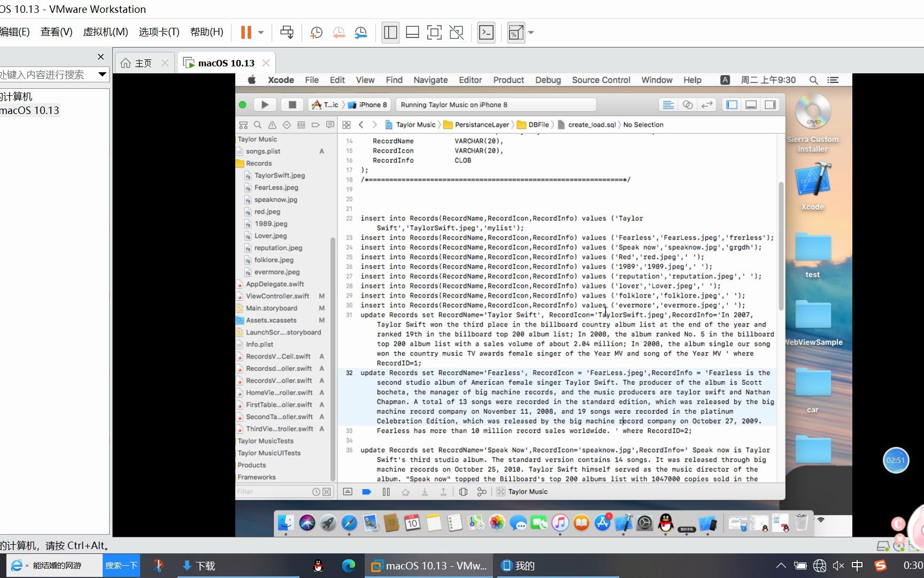Toggle source-control status filter in navigator

tap(327, 492)
